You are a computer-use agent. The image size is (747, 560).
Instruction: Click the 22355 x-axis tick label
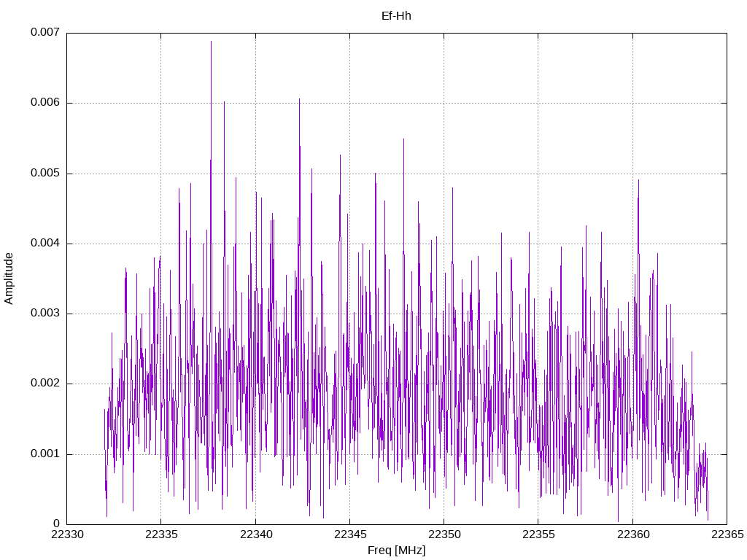539,534
